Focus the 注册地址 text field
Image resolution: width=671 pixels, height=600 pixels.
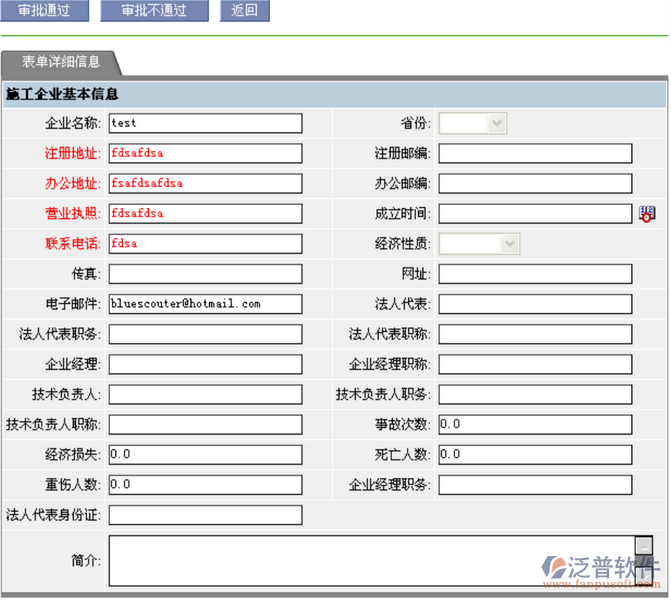(x=205, y=153)
